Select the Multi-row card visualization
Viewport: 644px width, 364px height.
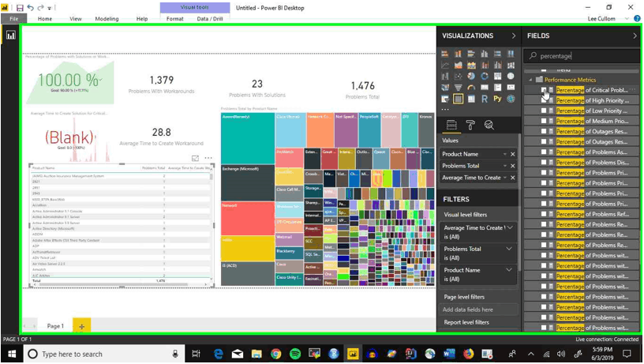(x=497, y=87)
